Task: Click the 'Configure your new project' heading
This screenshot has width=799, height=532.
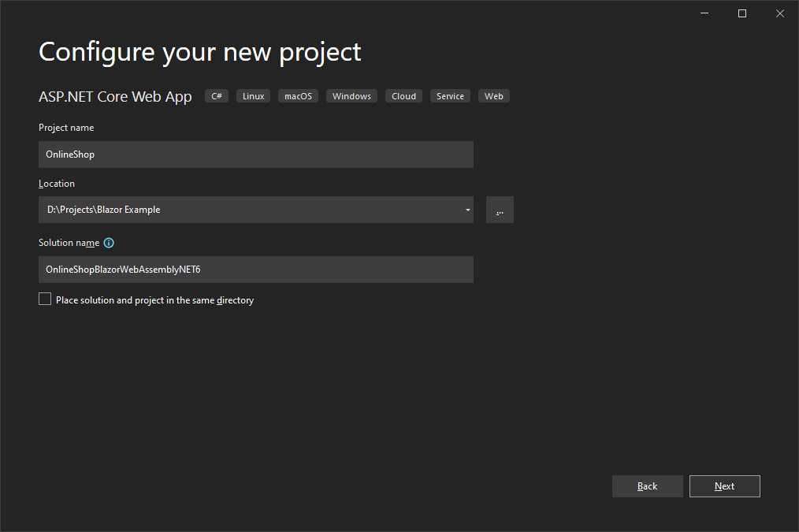Action: [200, 53]
